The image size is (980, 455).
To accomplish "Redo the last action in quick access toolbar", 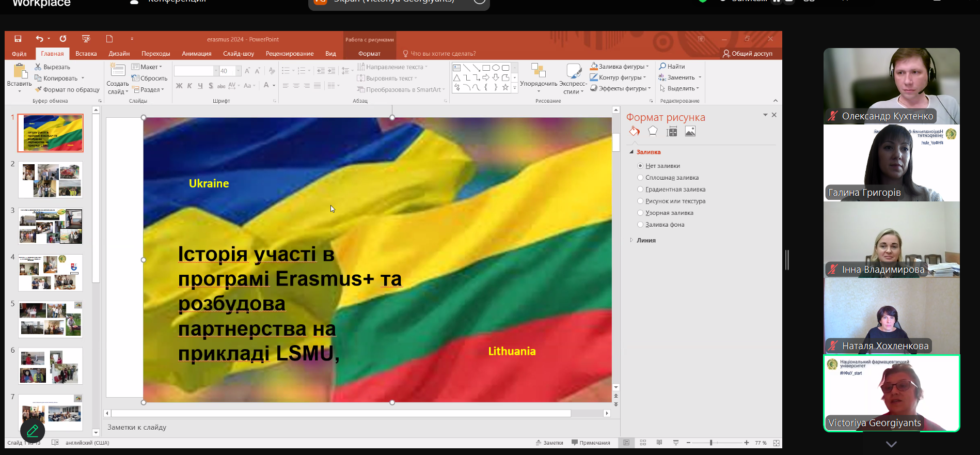I will point(63,39).
